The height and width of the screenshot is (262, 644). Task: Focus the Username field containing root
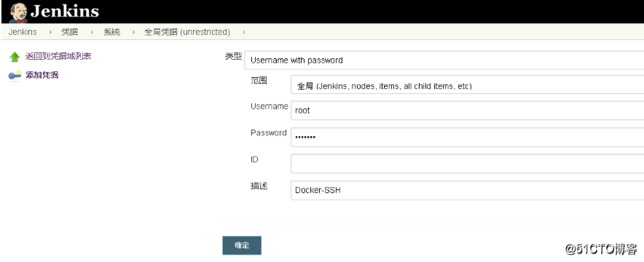468,111
